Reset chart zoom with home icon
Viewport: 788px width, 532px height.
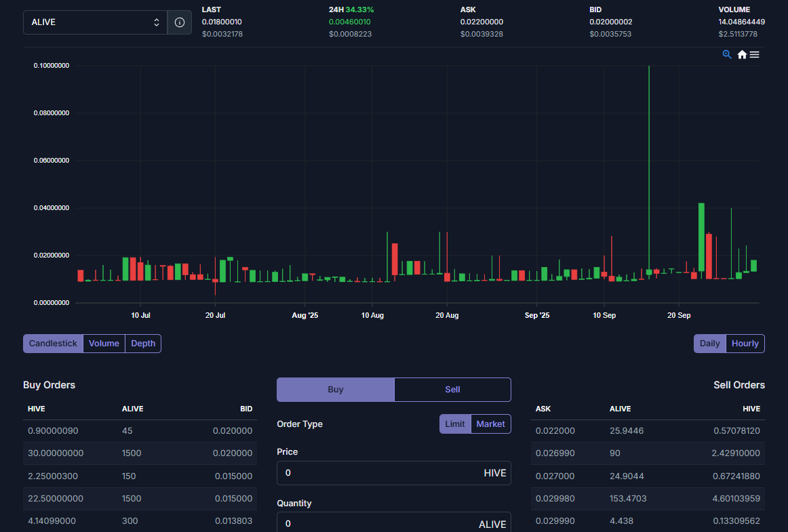[742, 54]
